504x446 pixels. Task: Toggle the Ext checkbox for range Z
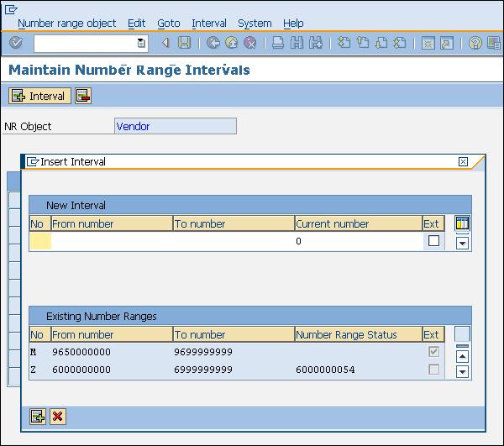click(x=433, y=370)
